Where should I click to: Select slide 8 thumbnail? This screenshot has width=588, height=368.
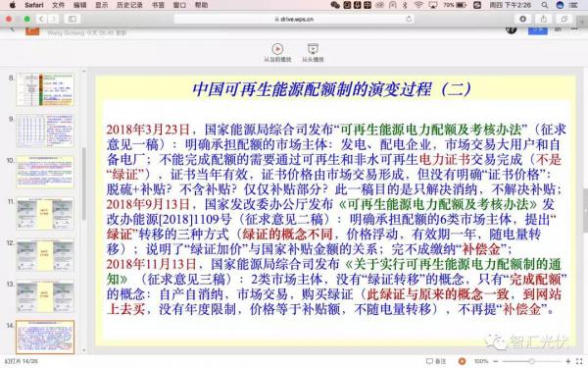45,89
